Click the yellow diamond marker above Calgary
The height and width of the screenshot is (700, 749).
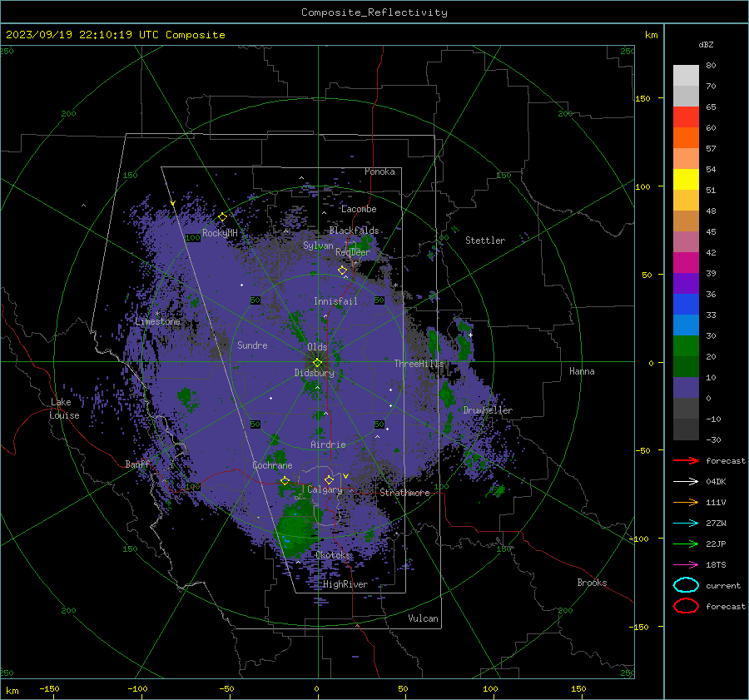pos(329,479)
